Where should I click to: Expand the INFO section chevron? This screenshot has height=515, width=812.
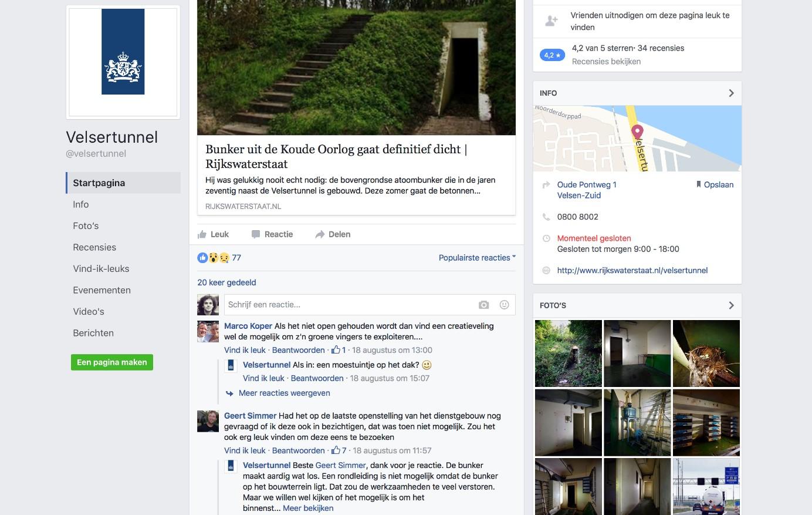[x=731, y=93]
